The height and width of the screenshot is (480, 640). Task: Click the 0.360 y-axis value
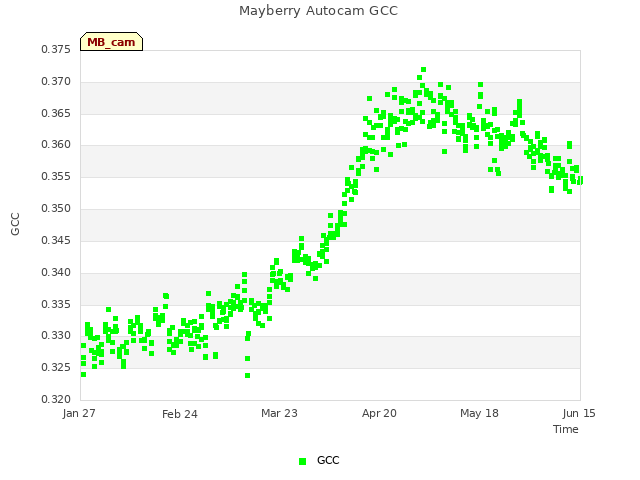[x=56, y=144]
